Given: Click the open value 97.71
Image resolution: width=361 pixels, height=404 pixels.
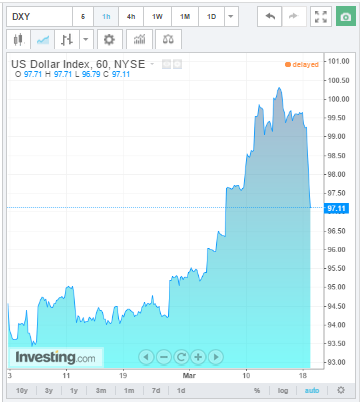Looking at the screenshot, I should point(33,74).
